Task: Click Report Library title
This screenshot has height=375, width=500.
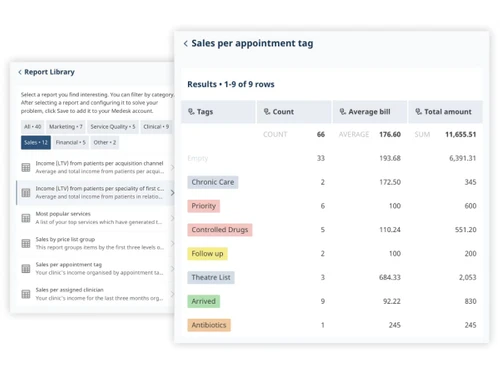Action: point(49,72)
